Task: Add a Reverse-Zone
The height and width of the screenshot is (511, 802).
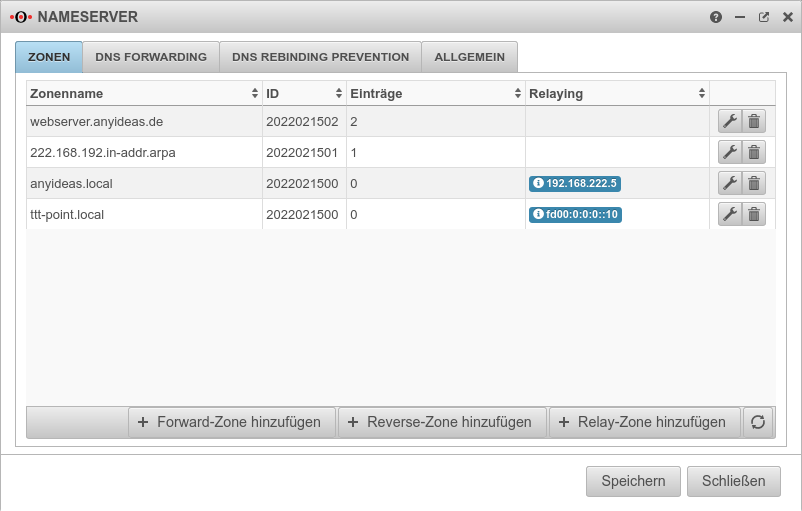Action: coord(442,422)
